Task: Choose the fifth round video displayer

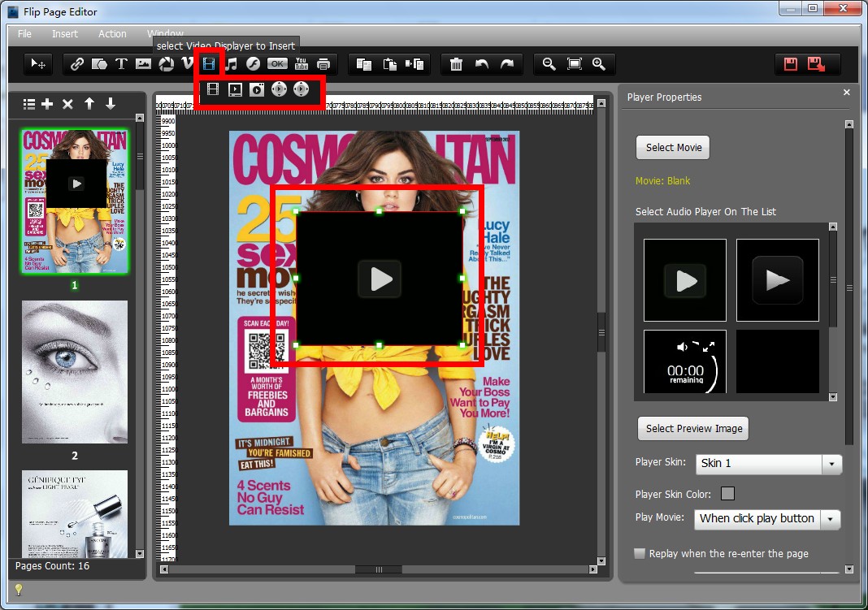Action: [302, 89]
